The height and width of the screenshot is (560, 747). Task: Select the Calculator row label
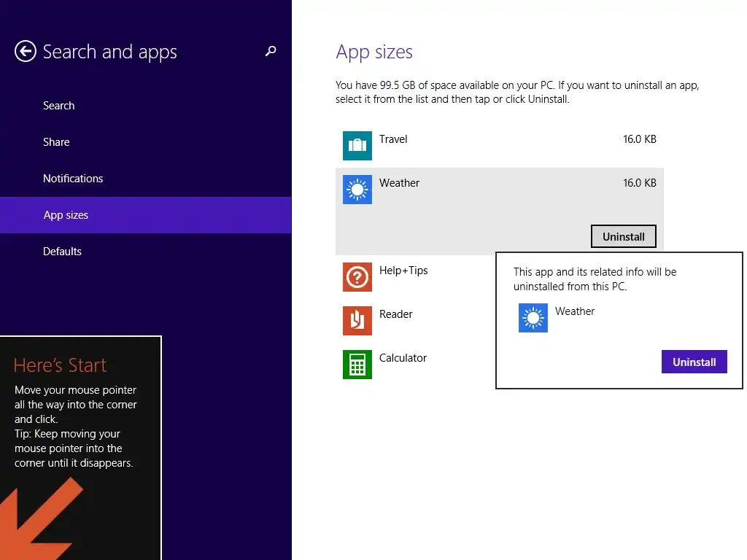403,358
